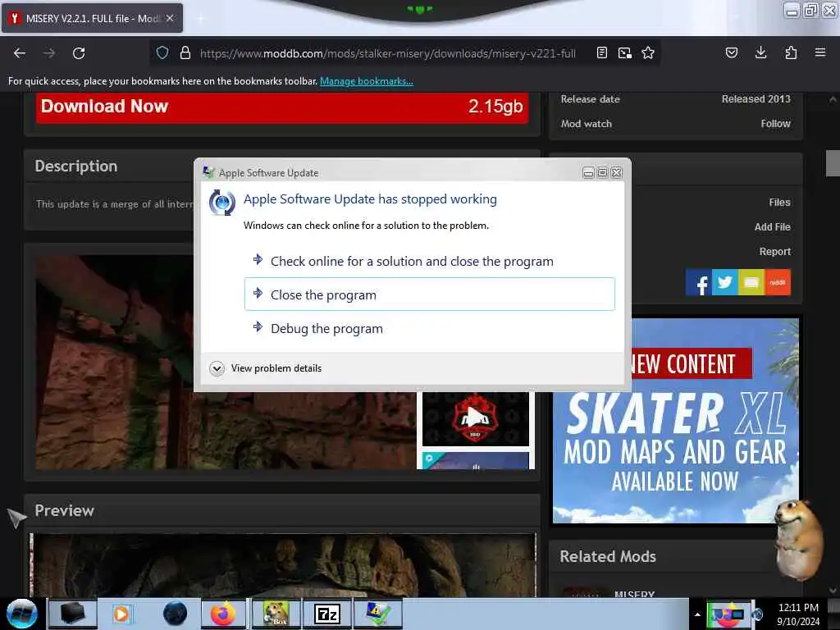Click the Related Mods heading
The image size is (840, 630).
point(608,557)
